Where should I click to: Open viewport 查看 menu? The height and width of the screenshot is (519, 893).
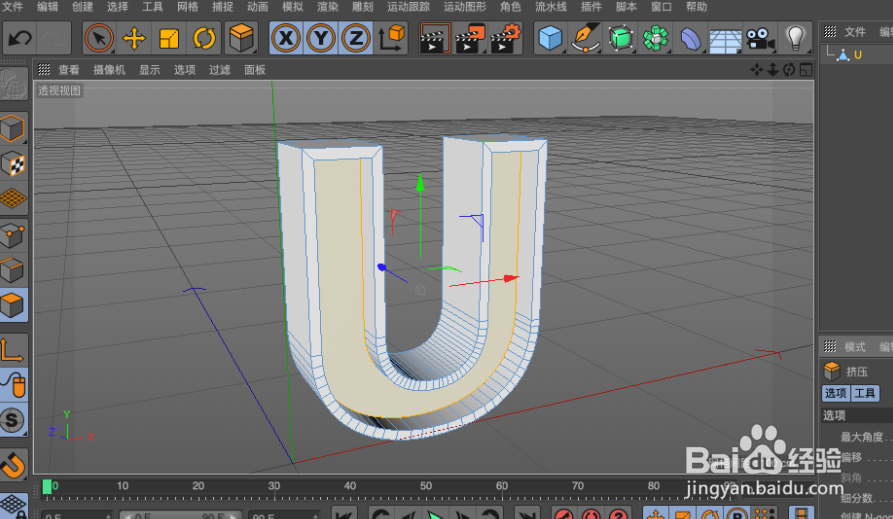point(69,70)
